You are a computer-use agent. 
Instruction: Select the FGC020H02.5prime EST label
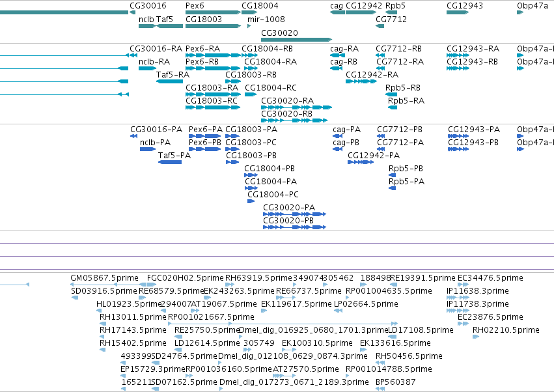tap(185, 278)
